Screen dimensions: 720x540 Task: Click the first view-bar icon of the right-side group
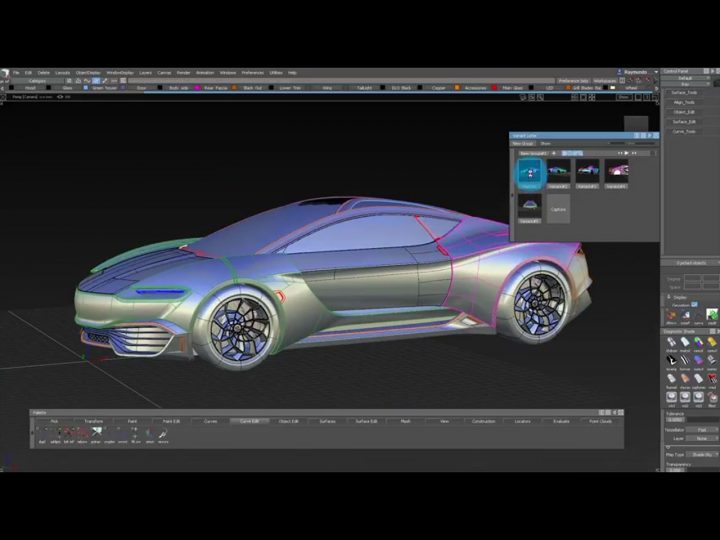click(x=575, y=97)
